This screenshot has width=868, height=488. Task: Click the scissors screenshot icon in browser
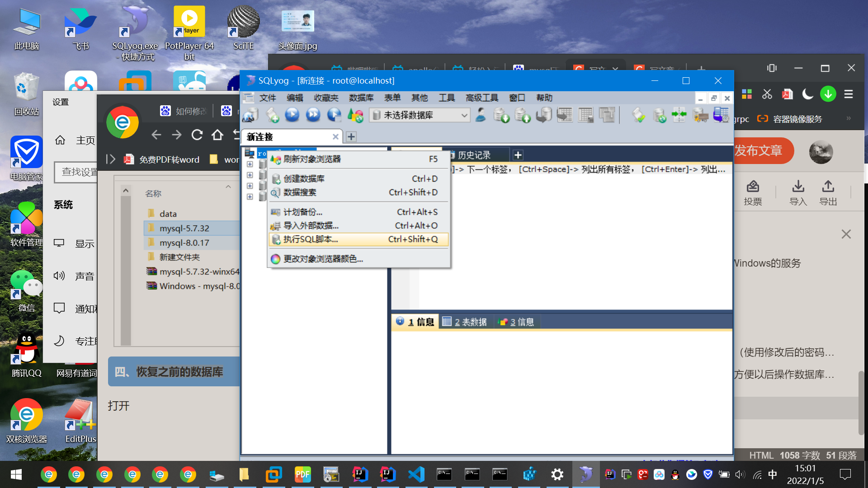click(767, 94)
